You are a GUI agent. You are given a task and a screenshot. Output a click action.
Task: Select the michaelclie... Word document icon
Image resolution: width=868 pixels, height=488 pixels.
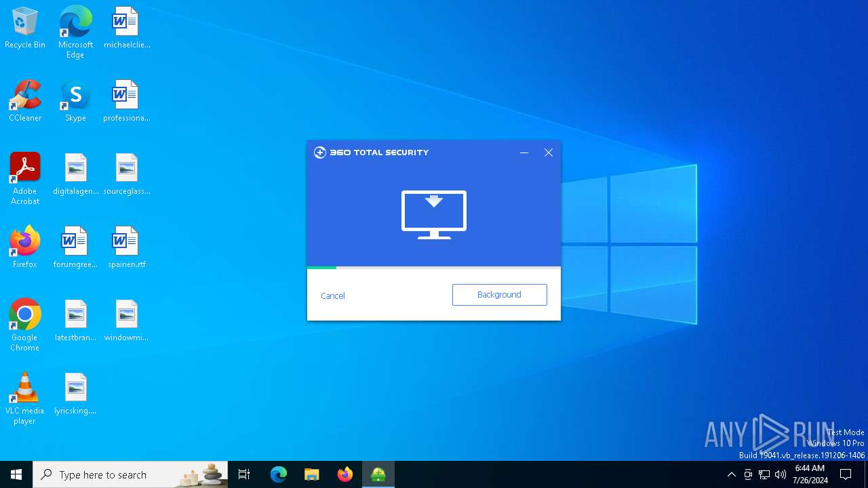pos(127,28)
